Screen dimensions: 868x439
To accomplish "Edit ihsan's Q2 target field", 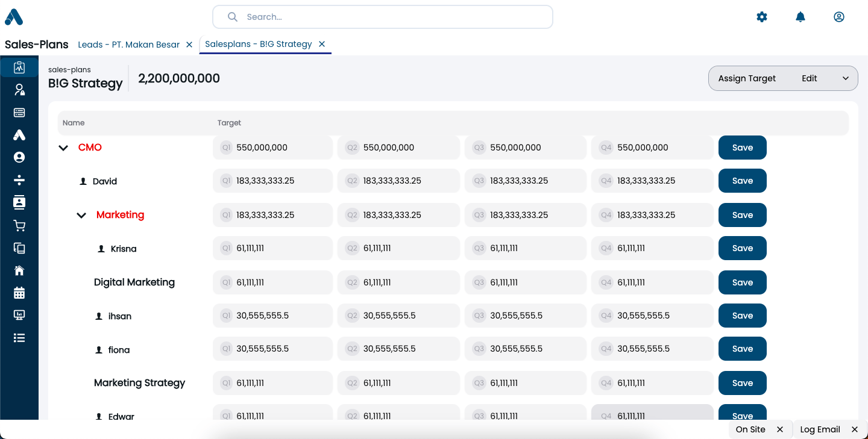I will click(398, 316).
